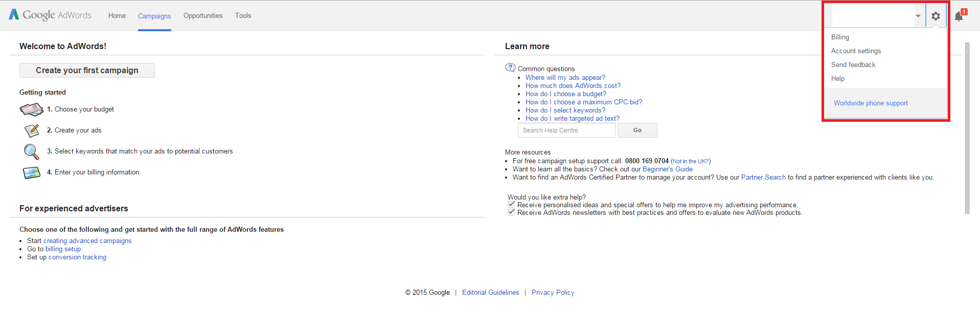This screenshot has width=980, height=328.
Task: Click '1. Choose your budget' text
Action: click(80, 109)
